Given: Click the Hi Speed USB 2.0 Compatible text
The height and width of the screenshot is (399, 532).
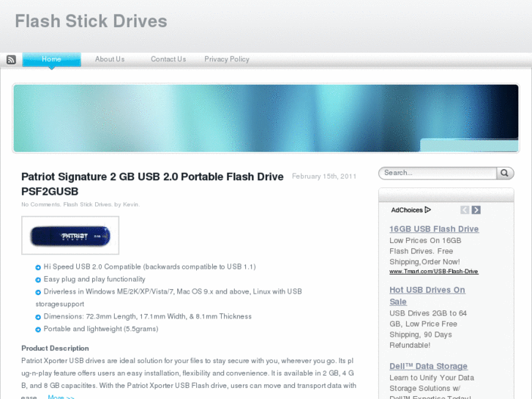Looking at the screenshot, I should point(149,266).
